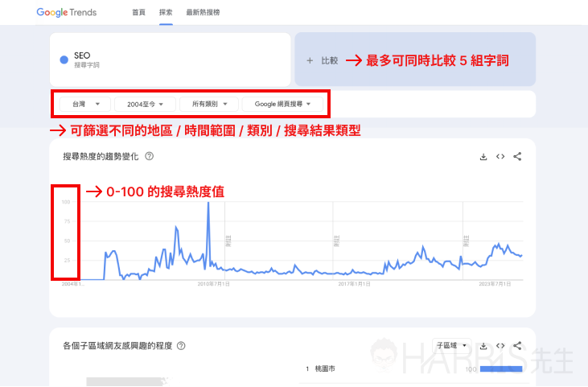
Task: Open the 台灣 region dropdown
Action: pyautogui.click(x=85, y=104)
